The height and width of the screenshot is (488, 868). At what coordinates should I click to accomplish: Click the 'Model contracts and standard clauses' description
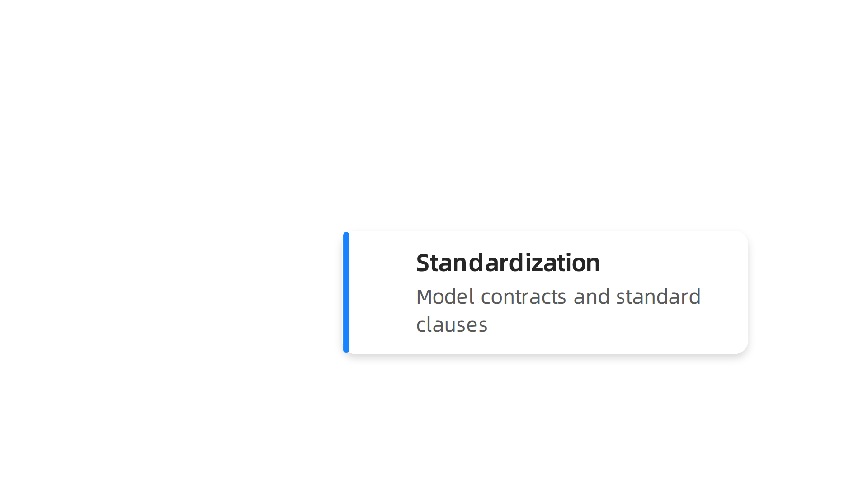(x=558, y=310)
